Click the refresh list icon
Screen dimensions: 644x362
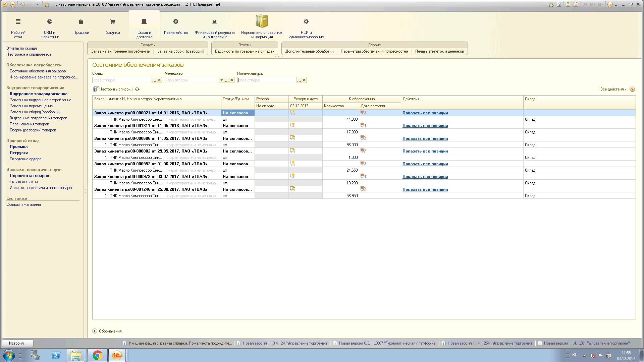(x=137, y=89)
